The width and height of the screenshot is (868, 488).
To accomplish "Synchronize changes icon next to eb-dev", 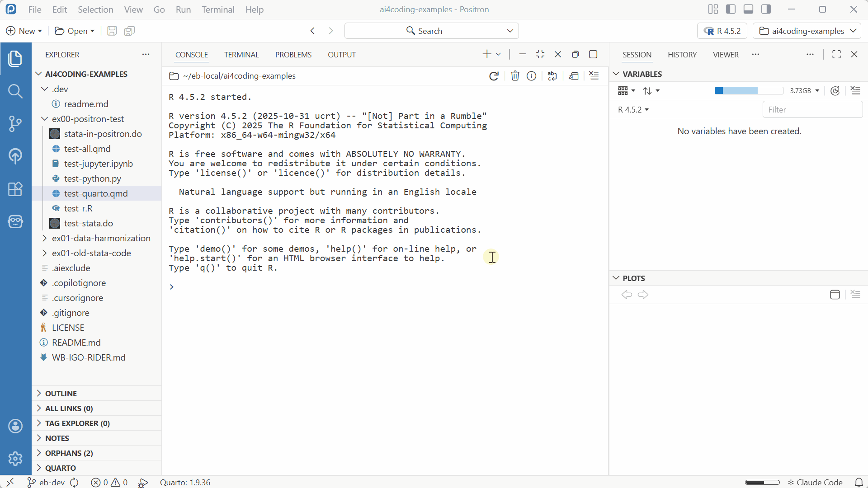I will pos(75,483).
